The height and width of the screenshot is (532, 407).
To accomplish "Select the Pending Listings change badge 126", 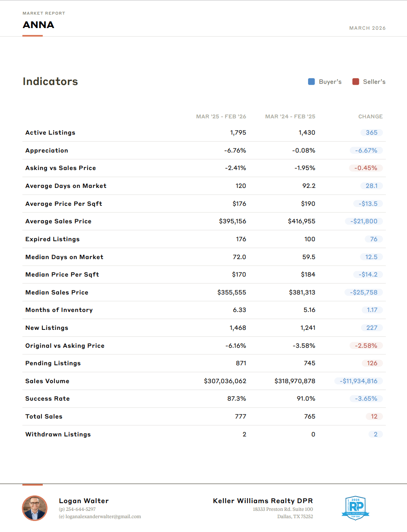I will [x=372, y=363].
